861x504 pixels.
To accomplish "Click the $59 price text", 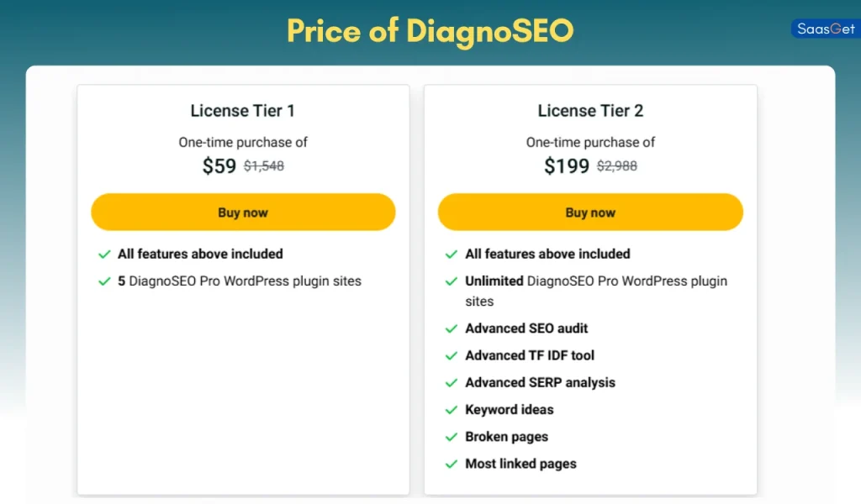I will pos(219,165).
